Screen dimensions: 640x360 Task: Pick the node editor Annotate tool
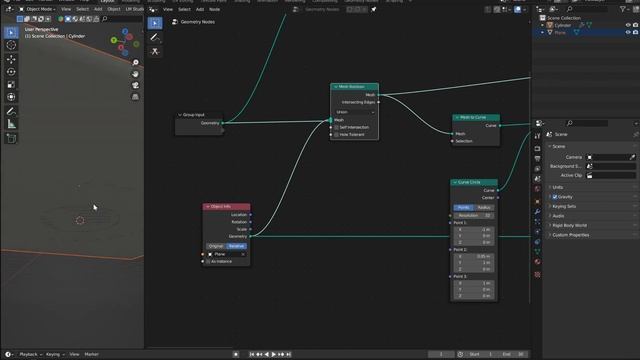coord(155,38)
